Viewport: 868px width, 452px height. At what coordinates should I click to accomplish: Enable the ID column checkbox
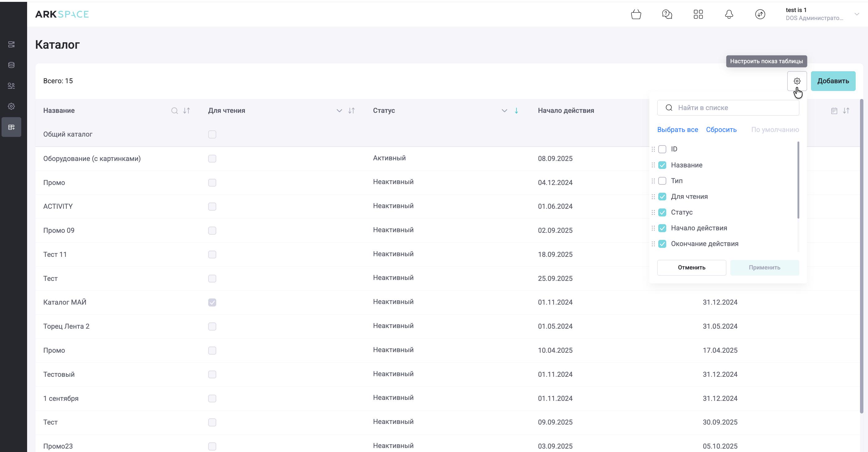[x=662, y=149]
